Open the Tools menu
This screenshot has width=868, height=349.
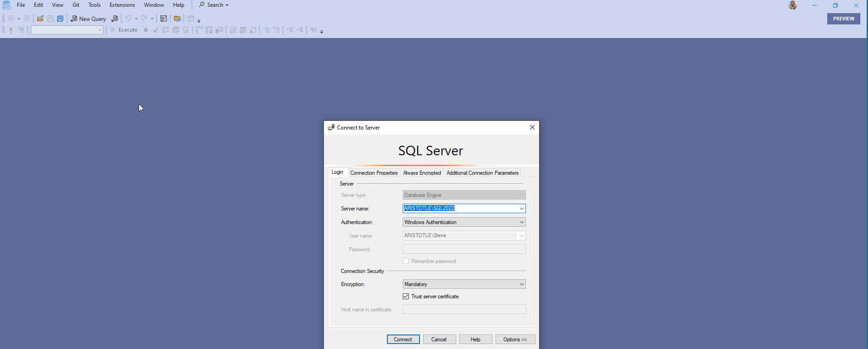[x=94, y=5]
